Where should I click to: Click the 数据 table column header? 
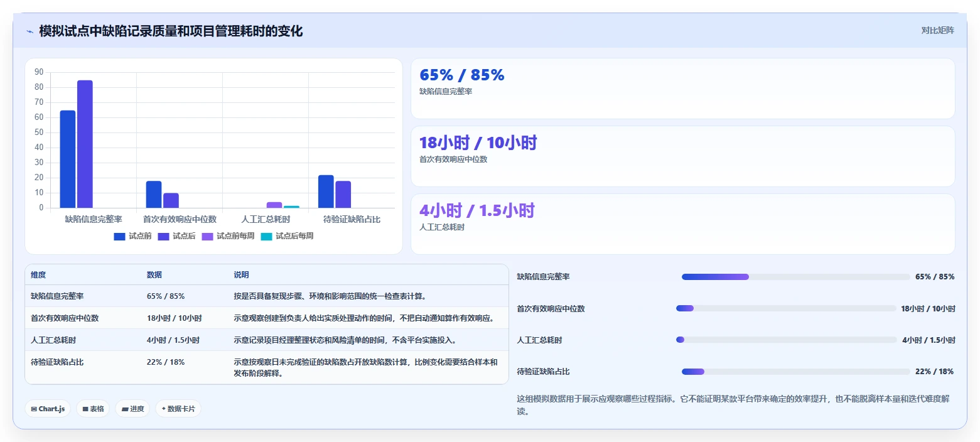click(154, 275)
